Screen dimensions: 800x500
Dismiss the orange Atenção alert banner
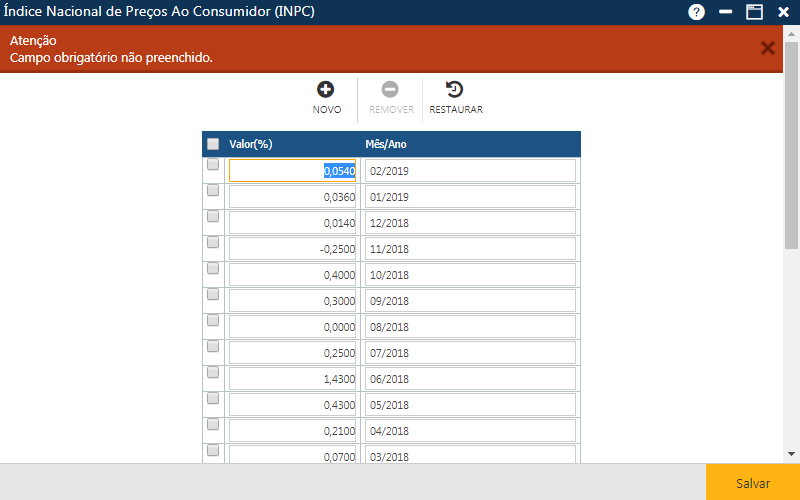(x=767, y=48)
